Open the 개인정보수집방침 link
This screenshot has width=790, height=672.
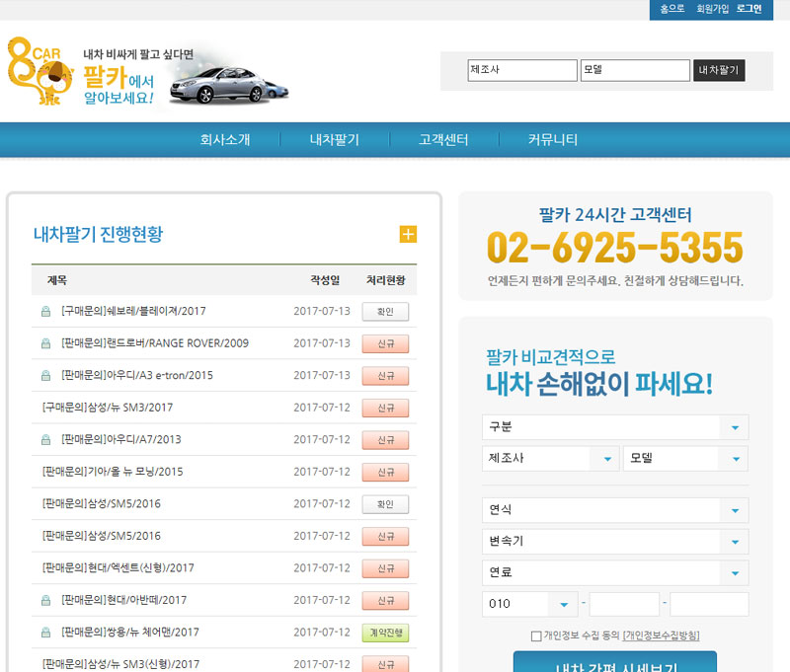tap(661, 635)
